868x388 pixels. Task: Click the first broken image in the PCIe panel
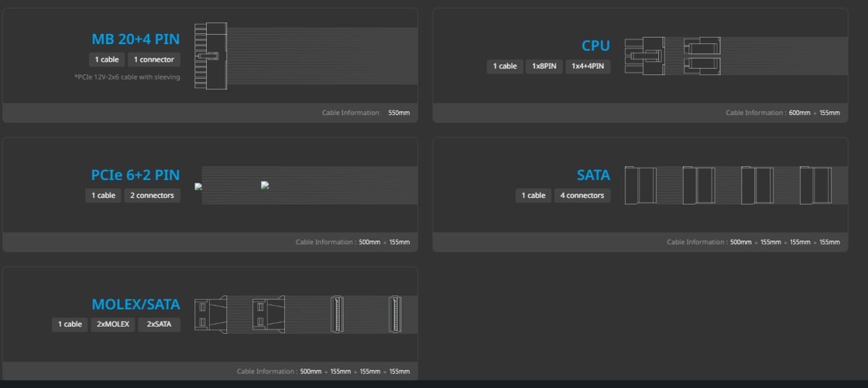pyautogui.click(x=198, y=186)
